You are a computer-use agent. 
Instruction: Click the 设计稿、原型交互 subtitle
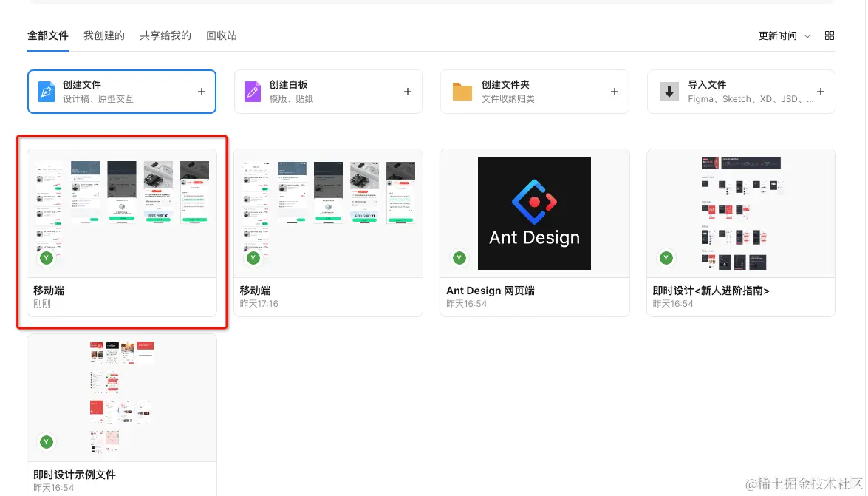click(x=98, y=98)
